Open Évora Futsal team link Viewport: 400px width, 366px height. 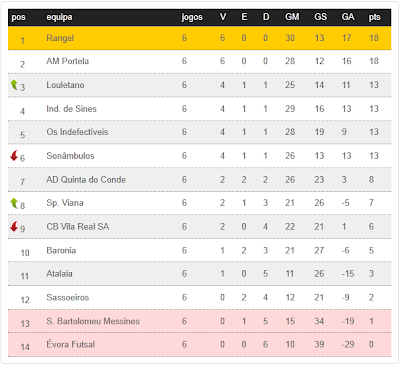71,344
